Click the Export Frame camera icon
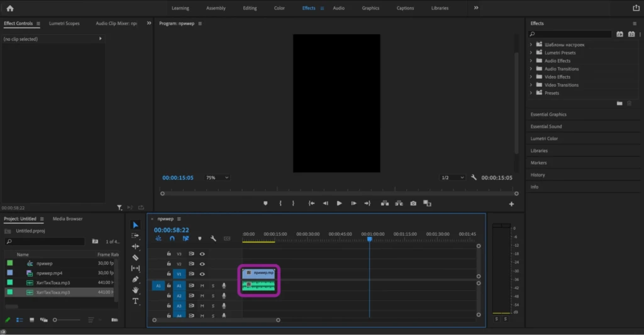Viewport: 644px width, 335px height. coord(413,203)
